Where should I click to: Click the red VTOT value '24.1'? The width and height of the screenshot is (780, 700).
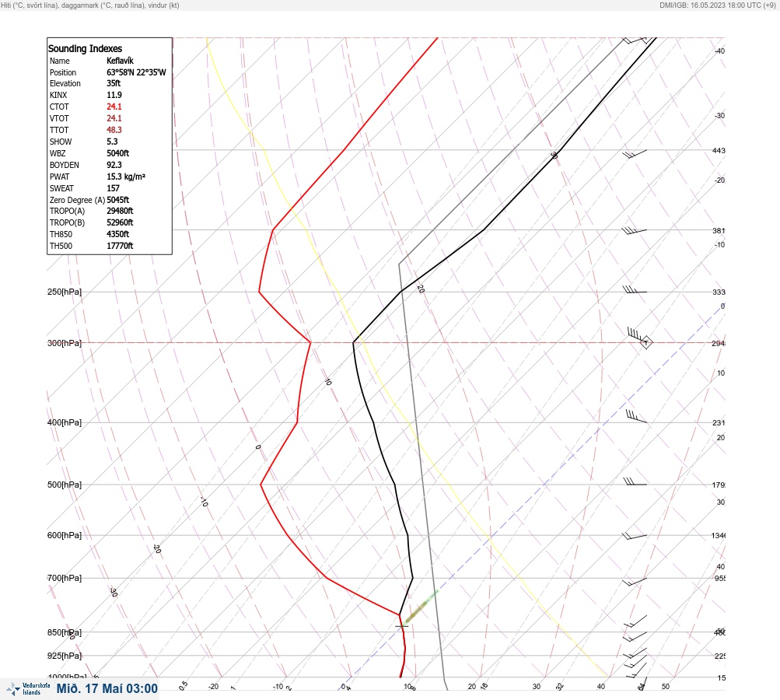pyautogui.click(x=114, y=118)
